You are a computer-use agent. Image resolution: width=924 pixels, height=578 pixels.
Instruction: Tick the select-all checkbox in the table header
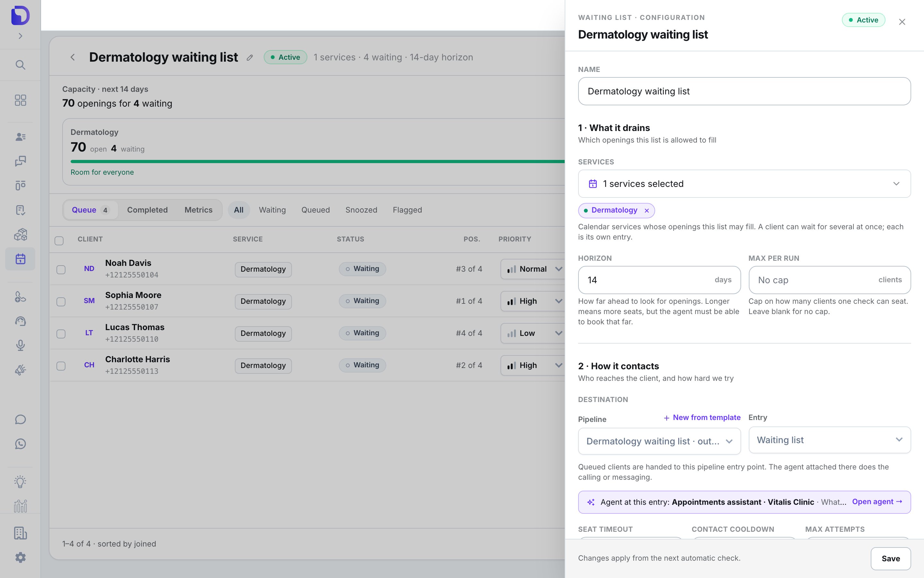(x=59, y=241)
